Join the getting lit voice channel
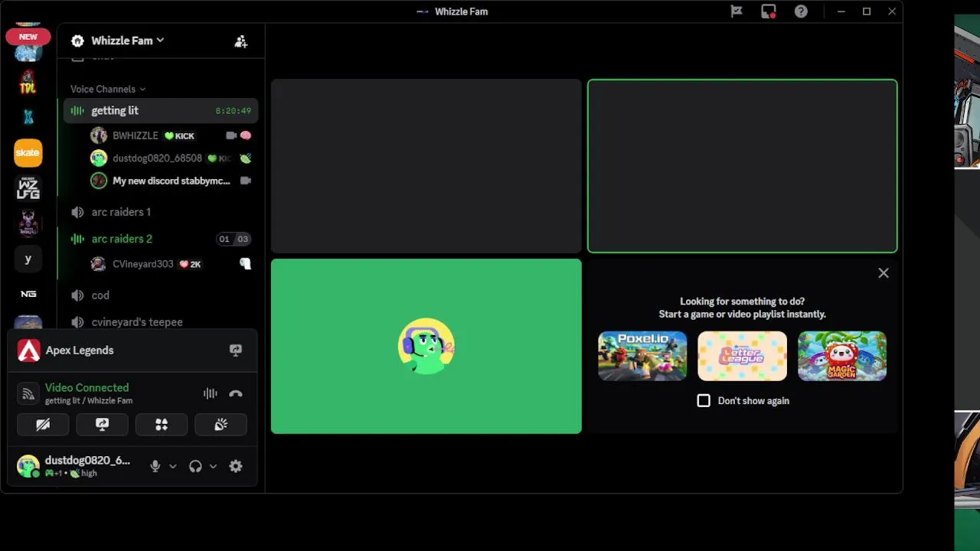980x551 pixels. click(x=161, y=111)
